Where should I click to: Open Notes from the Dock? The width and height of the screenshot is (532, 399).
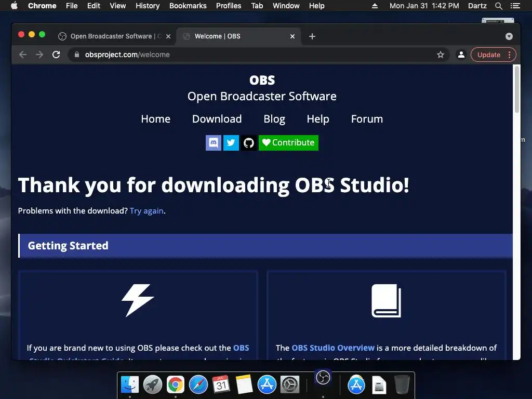(x=244, y=384)
